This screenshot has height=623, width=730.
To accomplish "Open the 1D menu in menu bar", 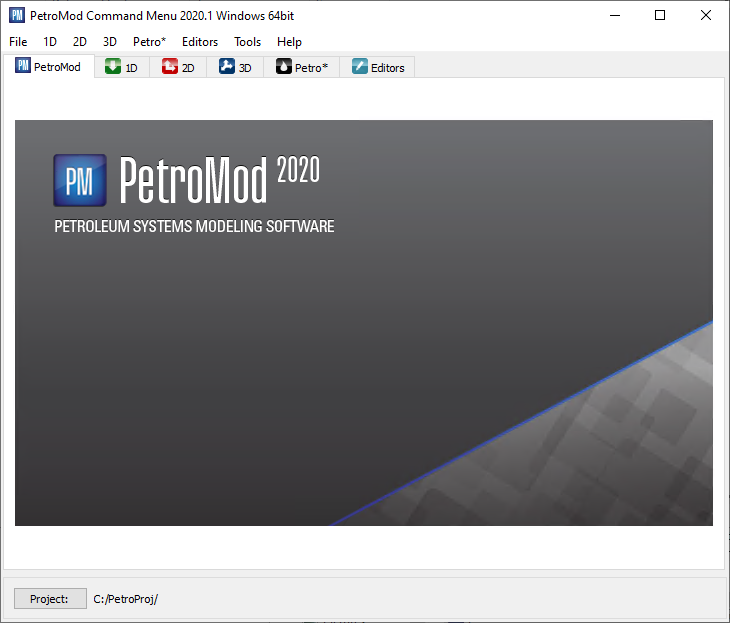I will pos(50,42).
